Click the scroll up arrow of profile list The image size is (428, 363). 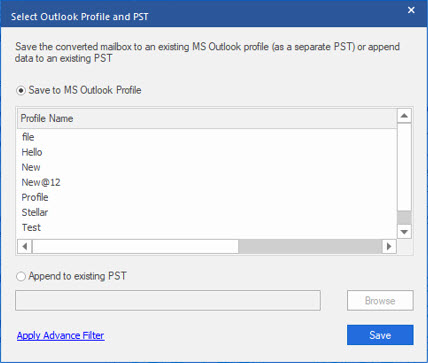coord(404,116)
